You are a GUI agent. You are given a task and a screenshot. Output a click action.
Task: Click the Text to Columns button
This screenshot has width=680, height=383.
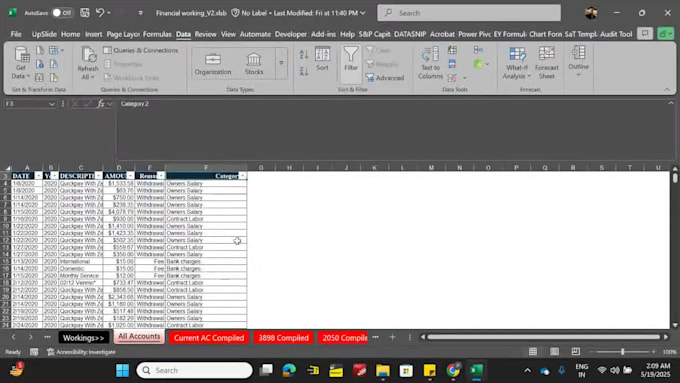click(430, 63)
